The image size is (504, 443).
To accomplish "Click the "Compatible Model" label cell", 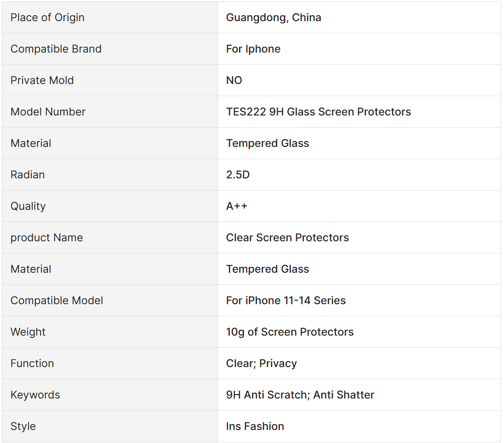I will point(57,301).
